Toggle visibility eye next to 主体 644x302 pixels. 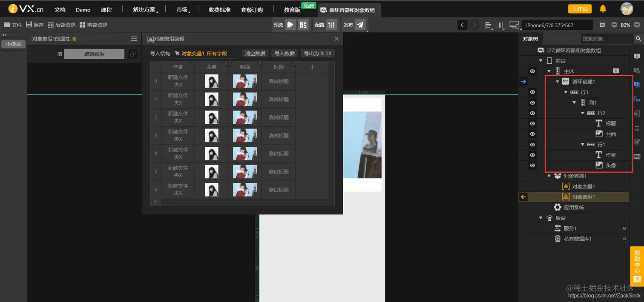pyautogui.click(x=532, y=71)
